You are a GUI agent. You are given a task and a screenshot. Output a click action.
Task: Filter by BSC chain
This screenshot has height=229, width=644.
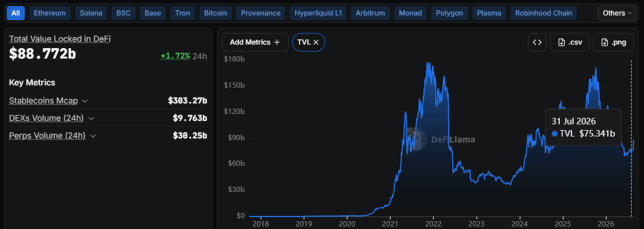click(x=123, y=13)
